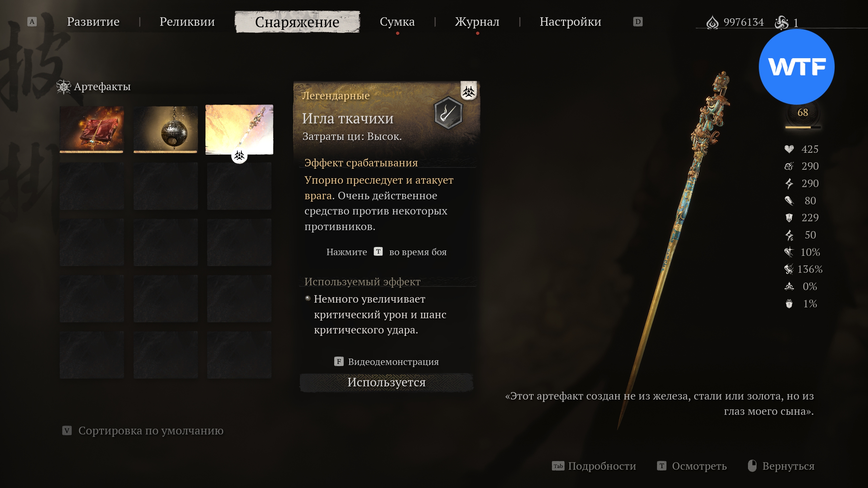Click the Используется button
The image size is (868, 488).
coord(387,382)
